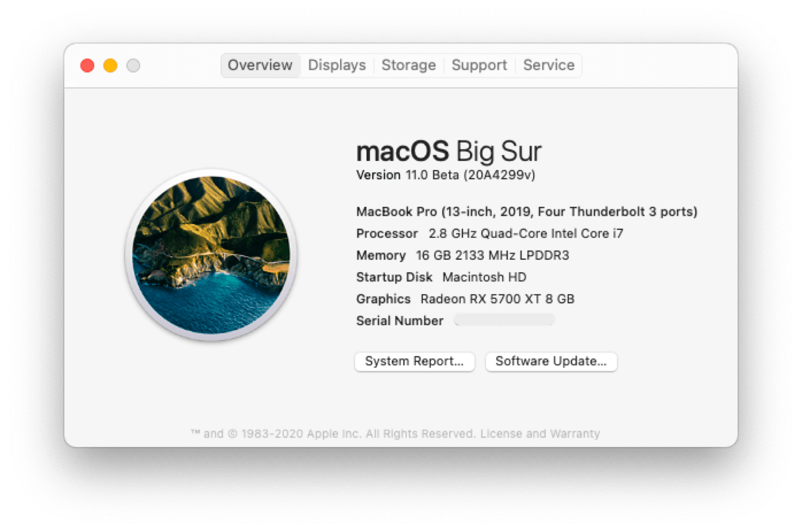This screenshot has width=803, height=532.
Task: Open Software Update
Action: (551, 362)
